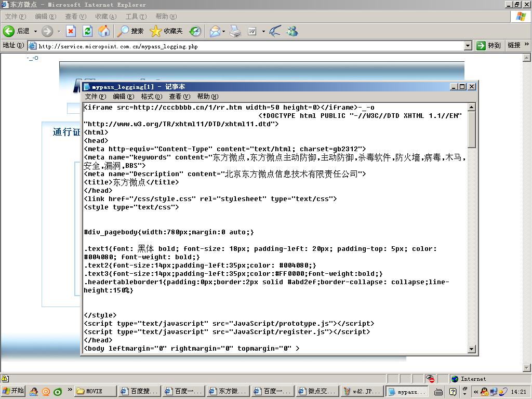Viewport: 532px width, 399px height.
Task: Open the IE 收藏 (Favorites) menu
Action: point(106,16)
